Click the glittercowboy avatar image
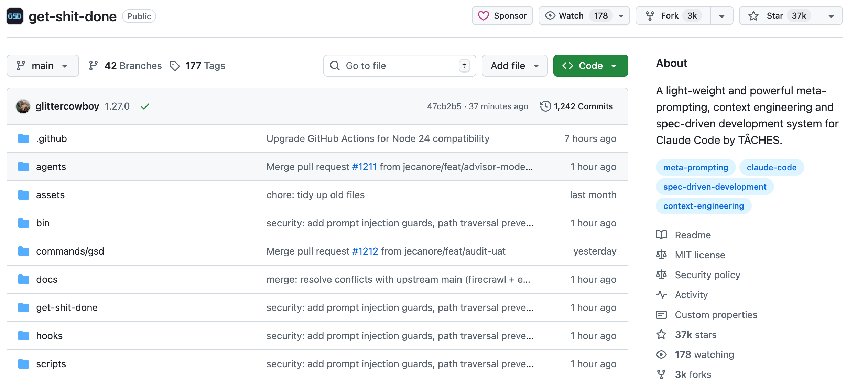868x382 pixels. pos(23,106)
